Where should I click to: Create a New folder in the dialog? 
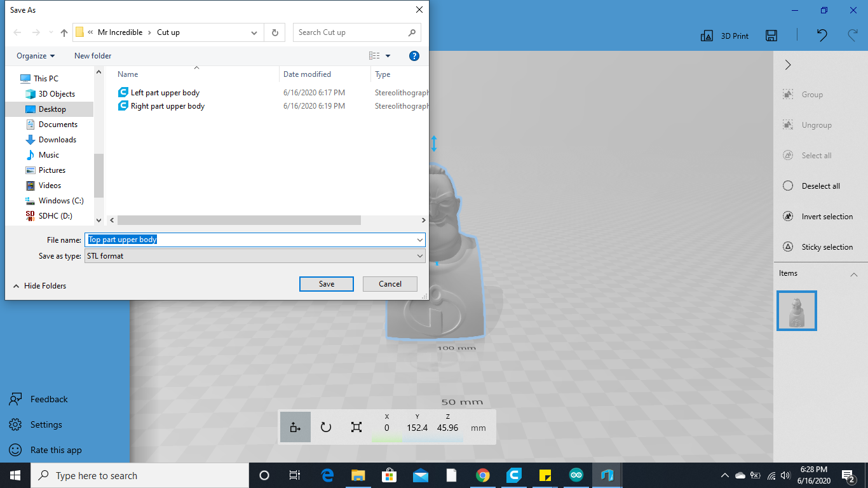coord(92,56)
